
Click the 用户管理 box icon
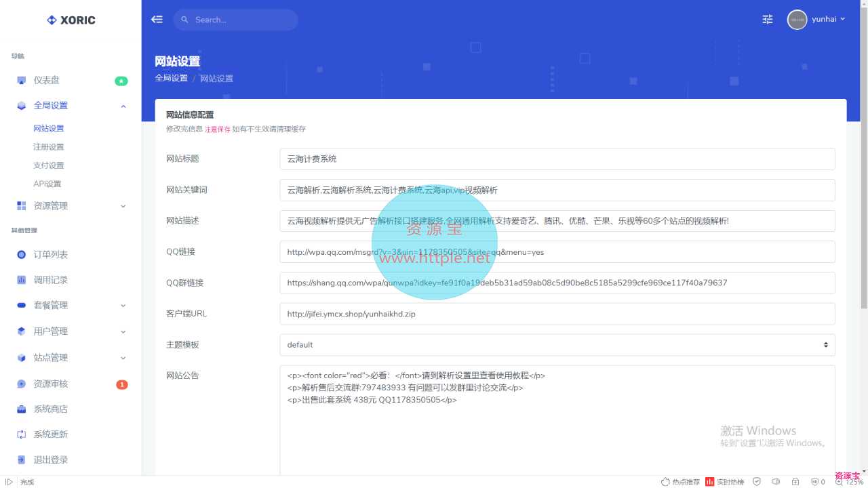(x=22, y=331)
